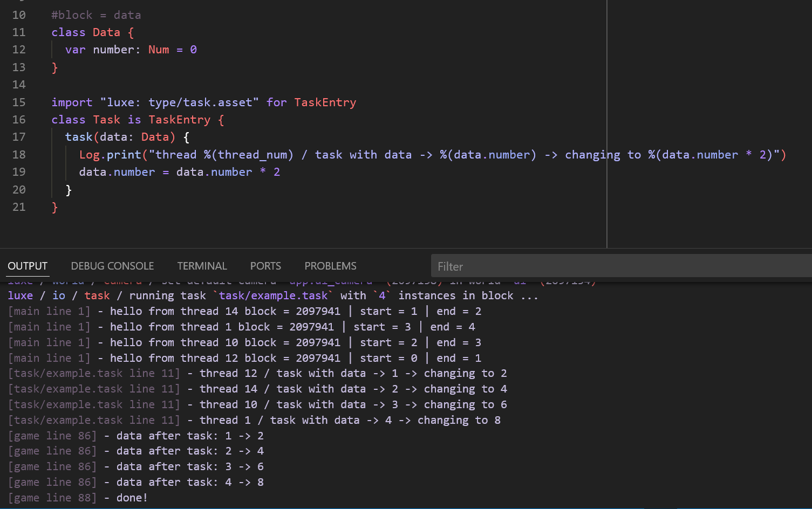Click line number 17 in gutter
Viewport: 812px width, 509px height.
[19, 137]
